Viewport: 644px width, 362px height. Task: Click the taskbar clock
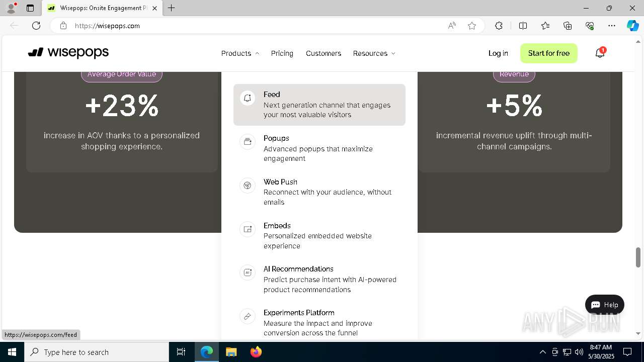coord(601,352)
